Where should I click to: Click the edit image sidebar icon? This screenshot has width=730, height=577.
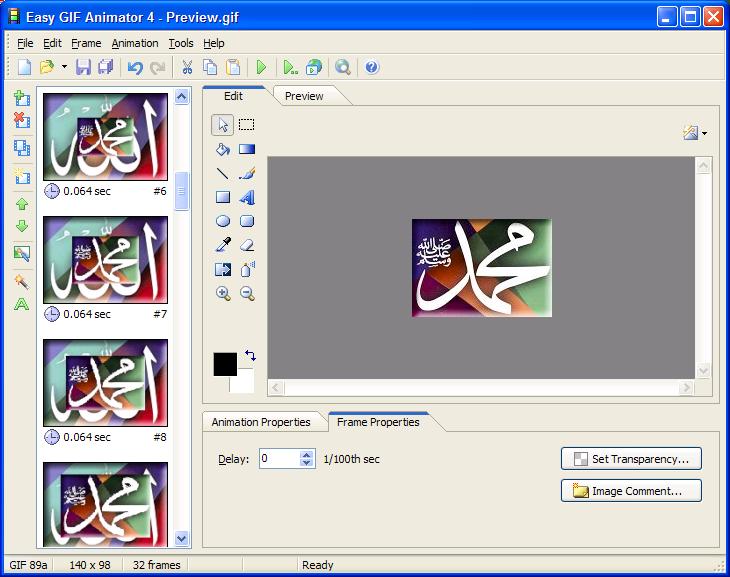click(x=21, y=253)
